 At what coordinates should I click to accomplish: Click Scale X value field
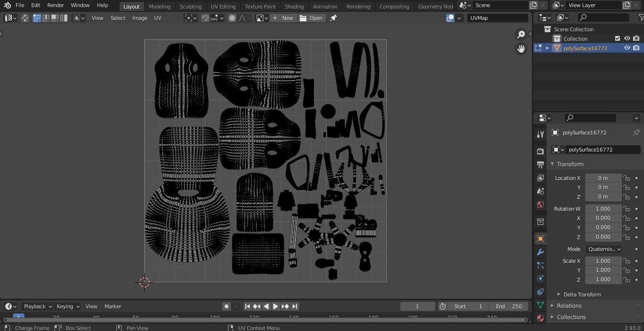(x=603, y=261)
